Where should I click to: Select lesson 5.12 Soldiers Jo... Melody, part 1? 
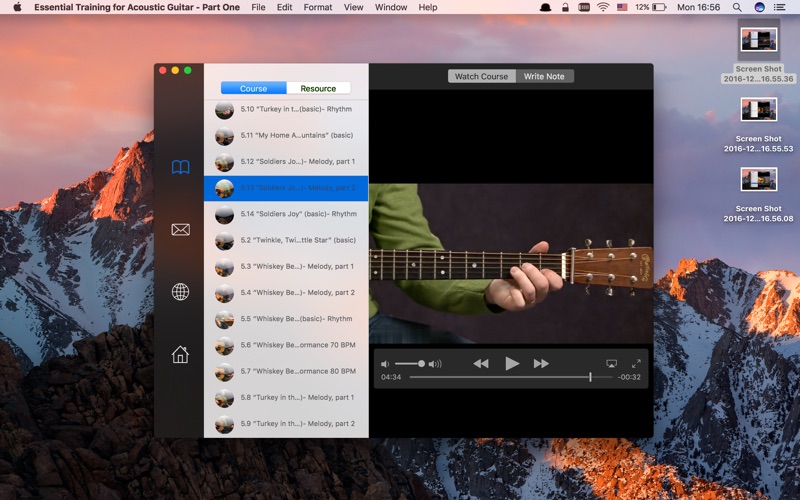click(x=286, y=161)
